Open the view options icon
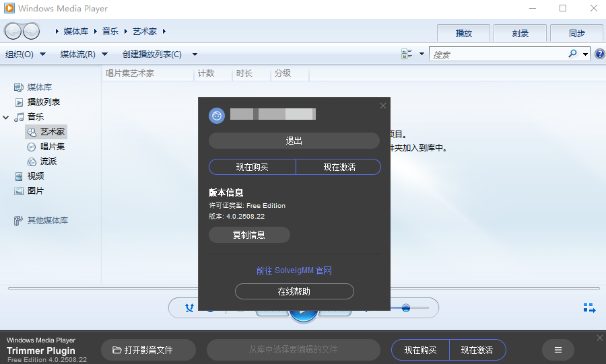This screenshot has width=606, height=364. [407, 54]
